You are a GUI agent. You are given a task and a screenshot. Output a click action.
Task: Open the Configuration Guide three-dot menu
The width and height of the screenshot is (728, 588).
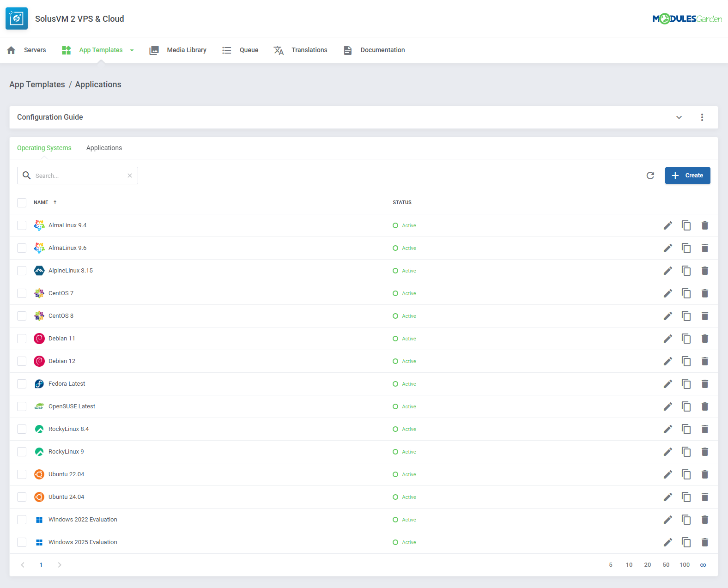(x=702, y=117)
